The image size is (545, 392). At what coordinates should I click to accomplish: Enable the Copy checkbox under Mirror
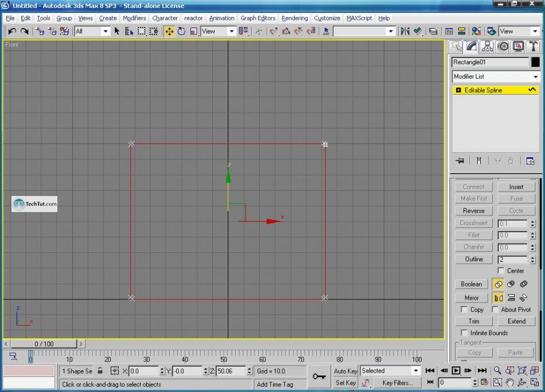[464, 309]
